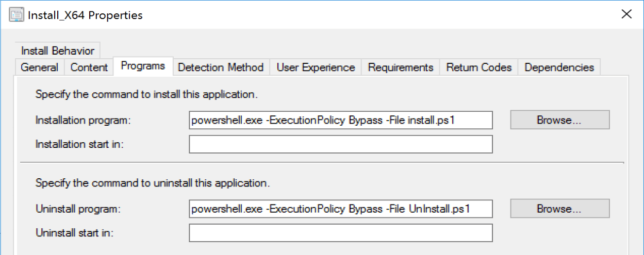Select the Uninstall start in field
The image size is (644, 255).
click(x=340, y=233)
